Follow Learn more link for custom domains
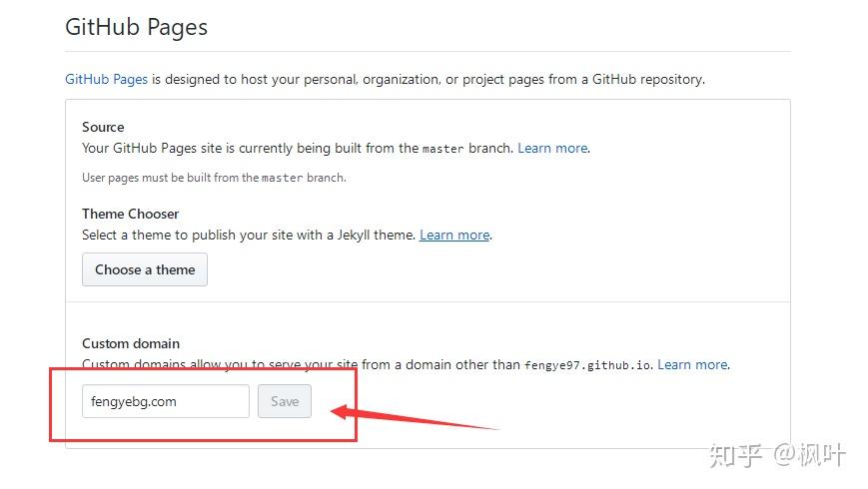The image size is (868, 489). point(692,364)
